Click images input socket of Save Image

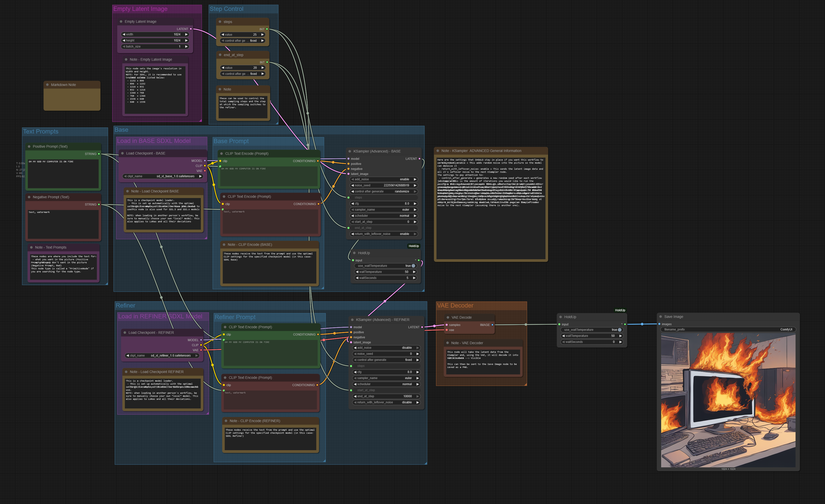click(659, 324)
